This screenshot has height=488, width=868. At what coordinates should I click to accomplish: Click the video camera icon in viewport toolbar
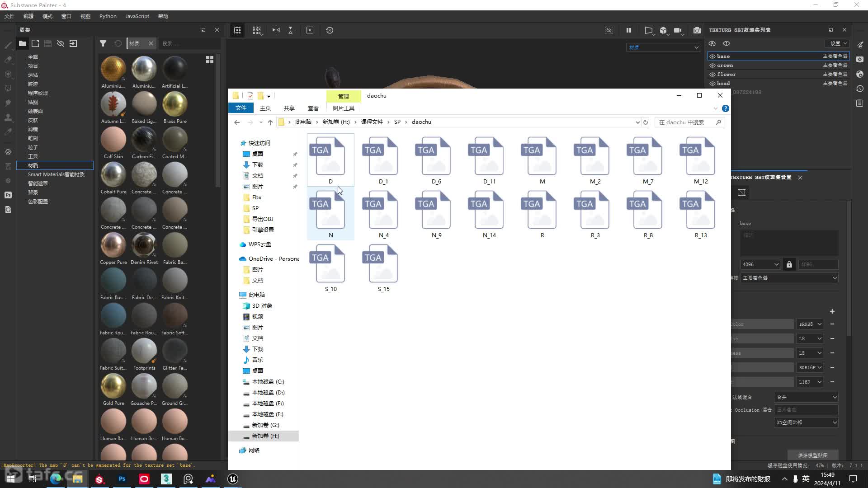(678, 30)
